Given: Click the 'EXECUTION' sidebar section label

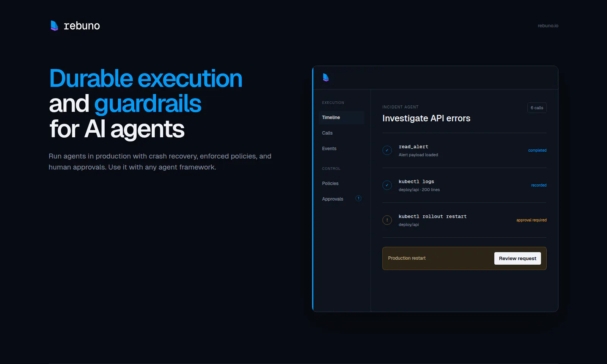Looking at the screenshot, I should point(333,103).
